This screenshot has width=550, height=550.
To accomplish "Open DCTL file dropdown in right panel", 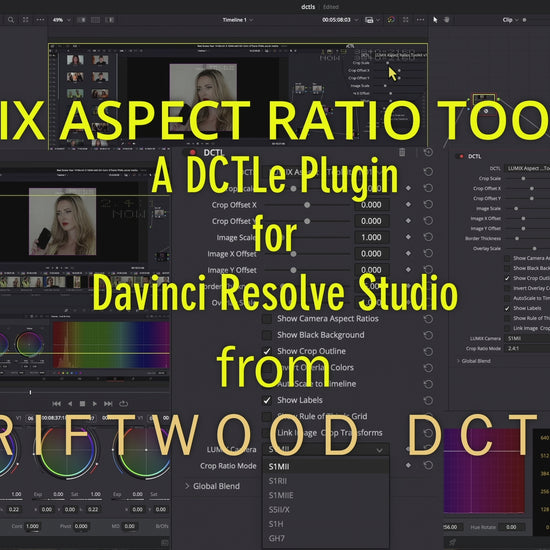I will point(527,168).
